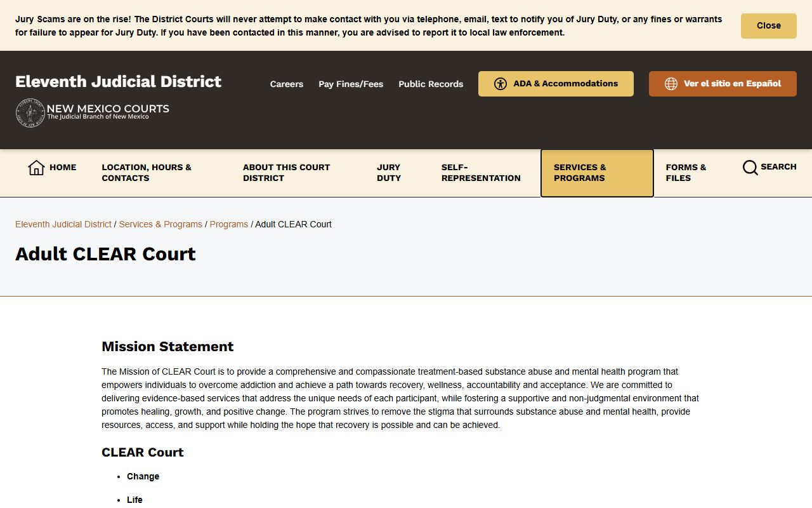This screenshot has height=508, width=812.
Task: Open the Careers link
Action: click(x=287, y=84)
